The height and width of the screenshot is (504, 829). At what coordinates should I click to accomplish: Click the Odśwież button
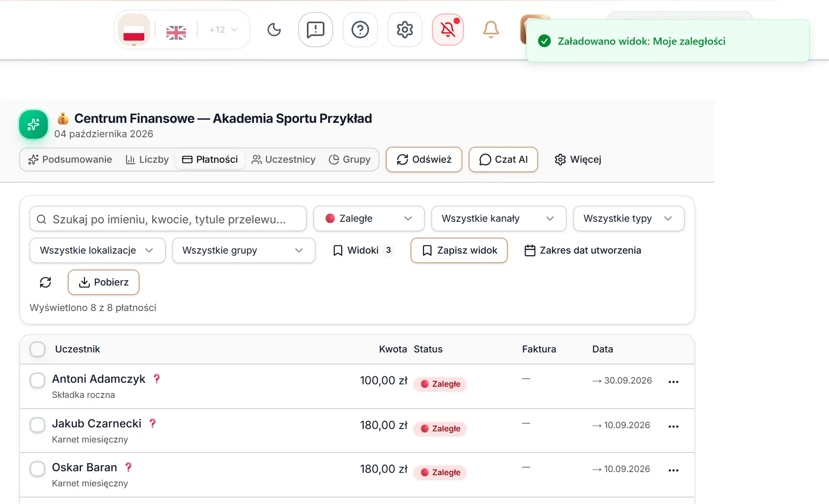(x=424, y=160)
